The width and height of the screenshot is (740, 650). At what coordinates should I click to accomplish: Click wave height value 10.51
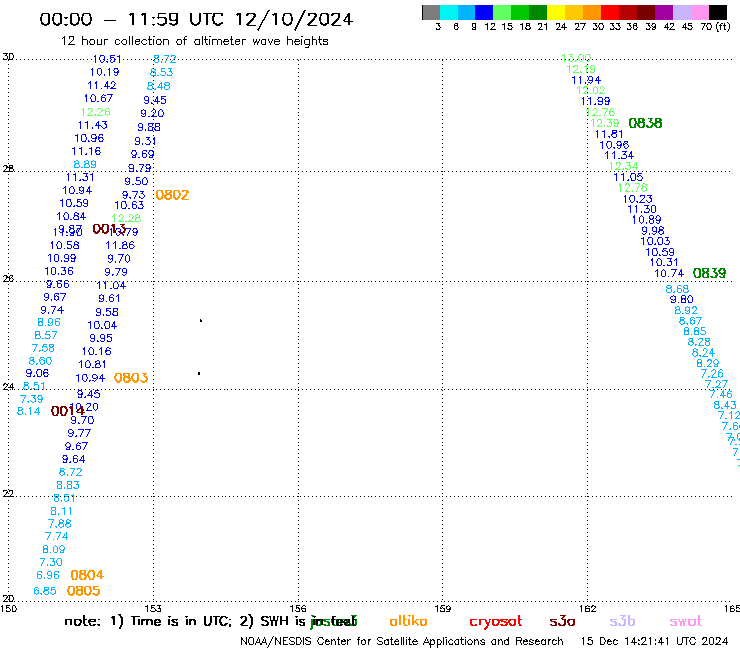pyautogui.click(x=107, y=59)
